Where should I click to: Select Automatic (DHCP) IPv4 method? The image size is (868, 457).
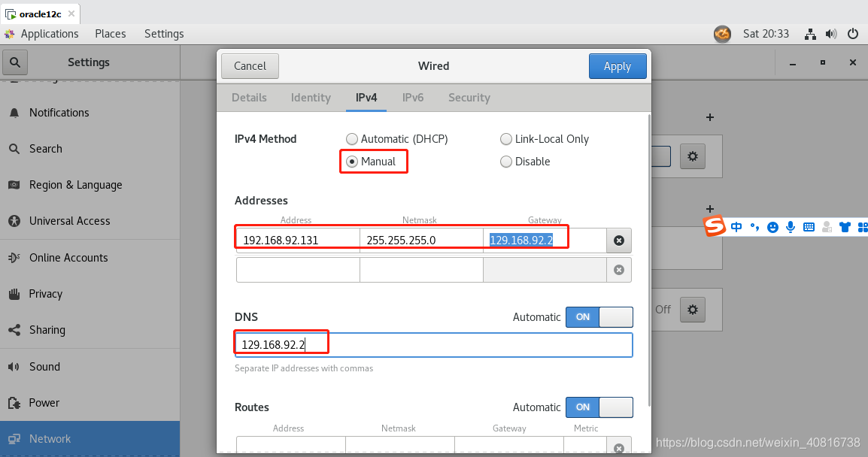tap(396, 139)
